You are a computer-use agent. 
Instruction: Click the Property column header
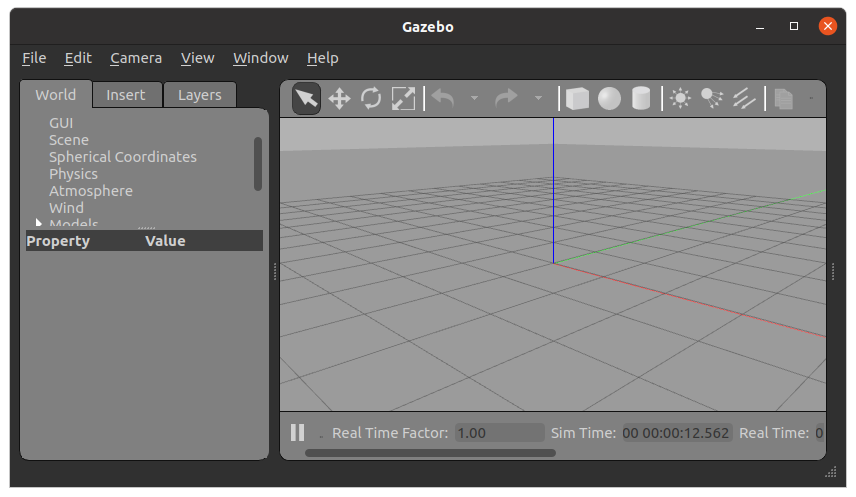(58, 241)
